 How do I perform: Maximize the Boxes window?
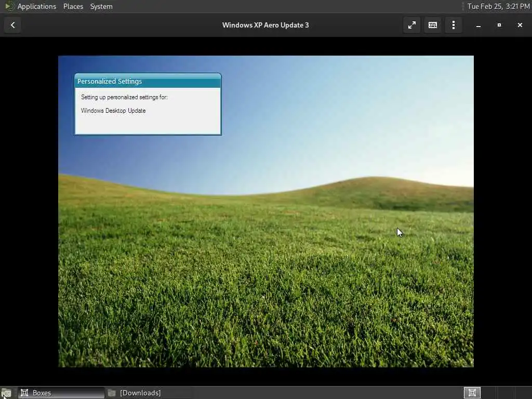coord(499,25)
